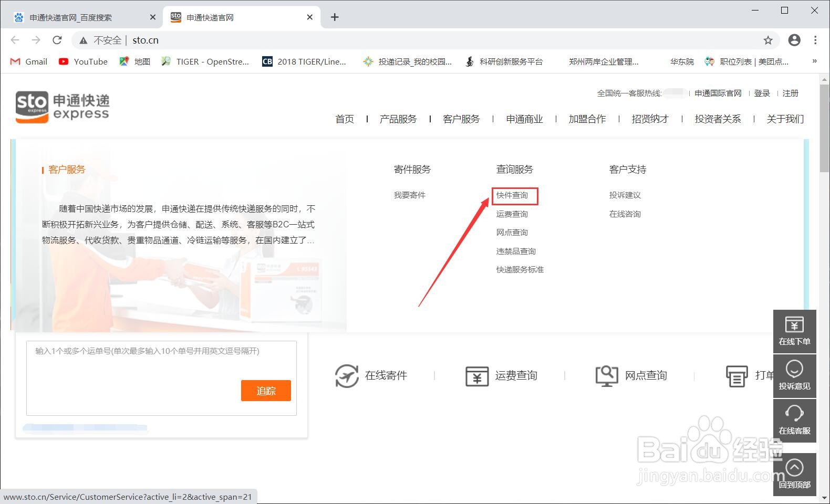Open 关于我们 navigation menu
The image size is (830, 504).
(785, 119)
